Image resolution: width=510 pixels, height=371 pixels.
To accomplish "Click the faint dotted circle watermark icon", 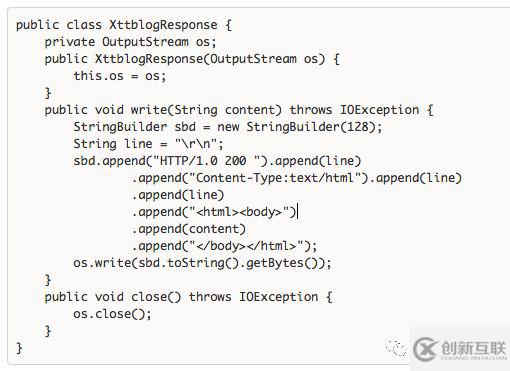I will 396,348.
